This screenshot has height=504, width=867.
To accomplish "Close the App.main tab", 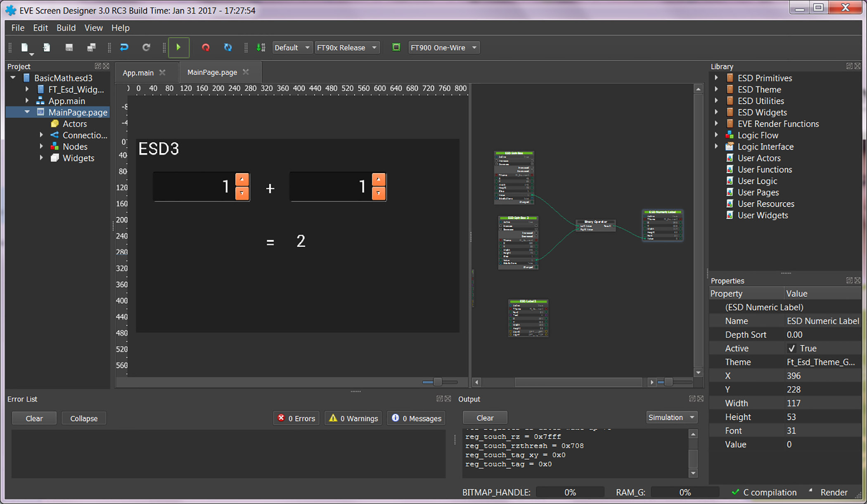I will coord(163,72).
